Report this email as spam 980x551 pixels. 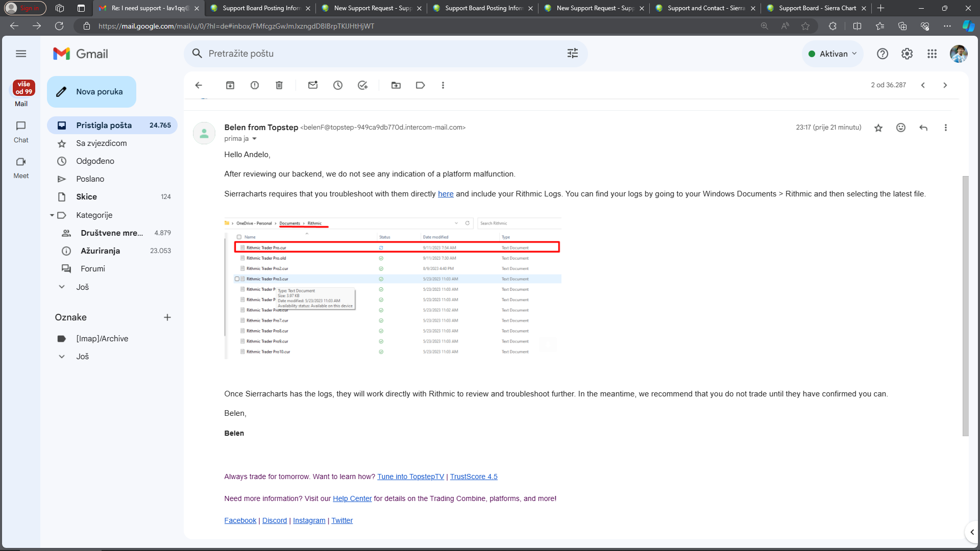click(x=255, y=85)
